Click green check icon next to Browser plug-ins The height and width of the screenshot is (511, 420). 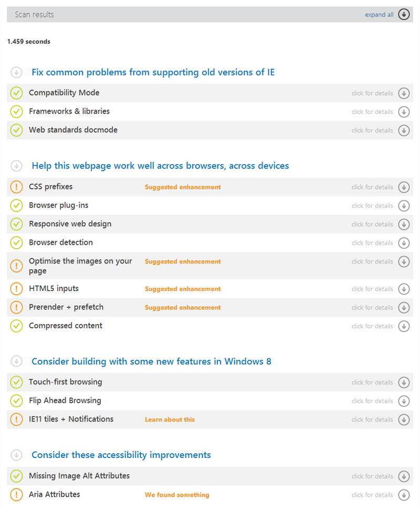(x=16, y=205)
